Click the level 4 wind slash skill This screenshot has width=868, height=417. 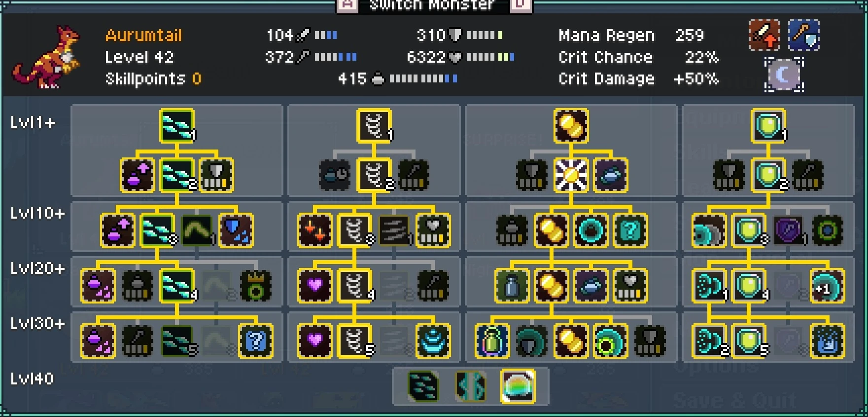[177, 286]
